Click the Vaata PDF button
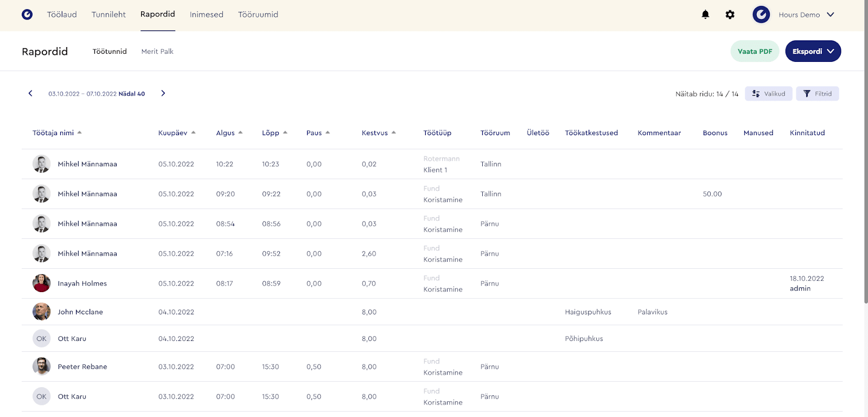The width and height of the screenshot is (868, 417). (755, 51)
